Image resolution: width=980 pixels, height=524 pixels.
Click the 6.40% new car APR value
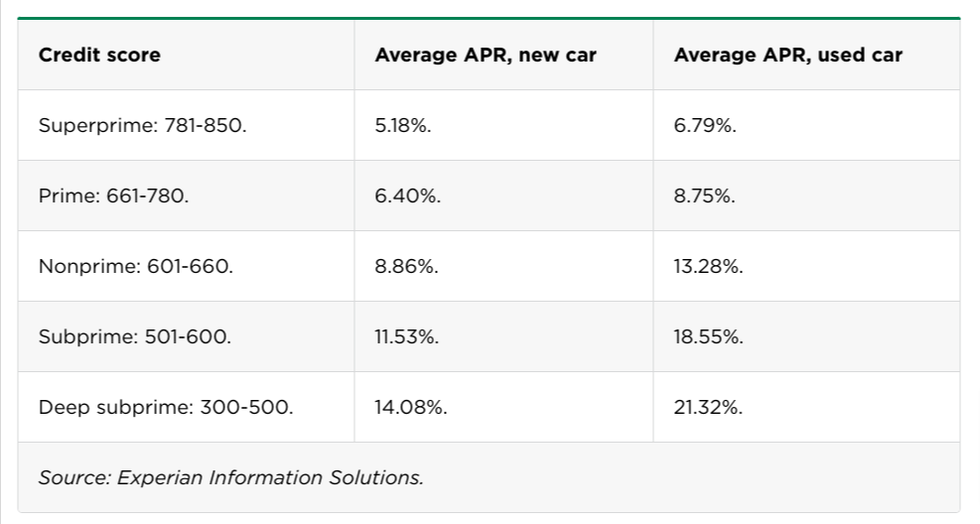click(407, 196)
